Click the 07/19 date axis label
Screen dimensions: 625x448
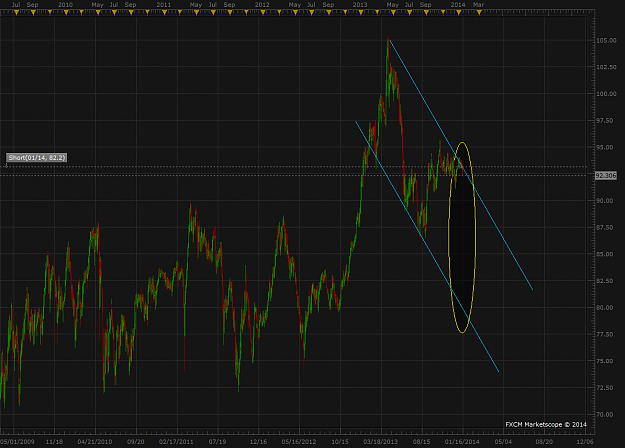(217, 442)
